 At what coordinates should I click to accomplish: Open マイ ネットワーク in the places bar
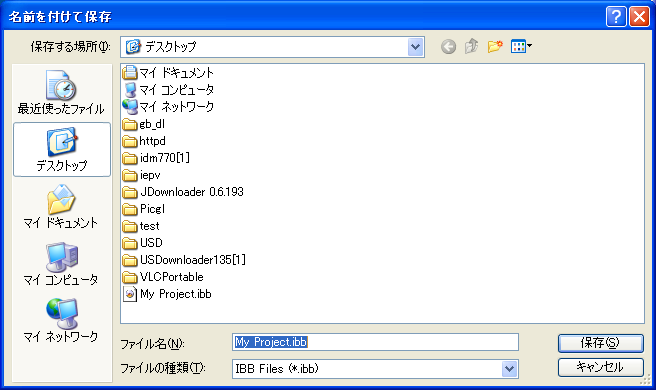coord(62,321)
